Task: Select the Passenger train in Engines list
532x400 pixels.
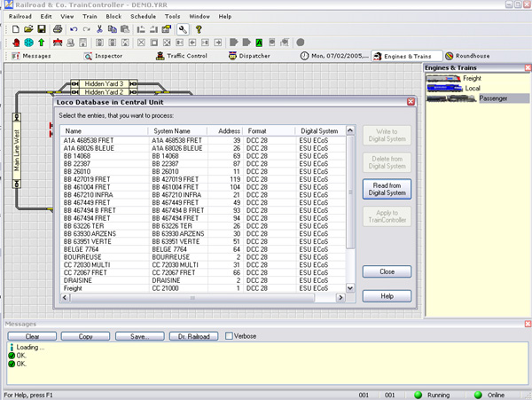Action: (492, 98)
